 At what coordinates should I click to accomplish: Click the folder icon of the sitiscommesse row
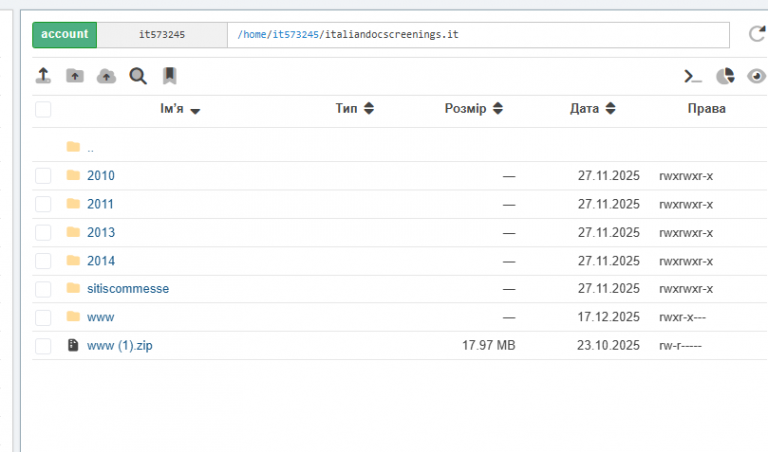coord(73,288)
